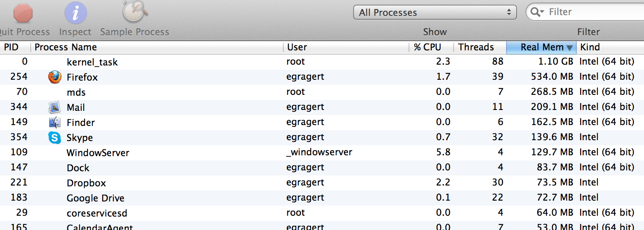Image resolution: width=644 pixels, height=230 pixels.
Task: Select the coreservicesd process row
Action: 322,213
